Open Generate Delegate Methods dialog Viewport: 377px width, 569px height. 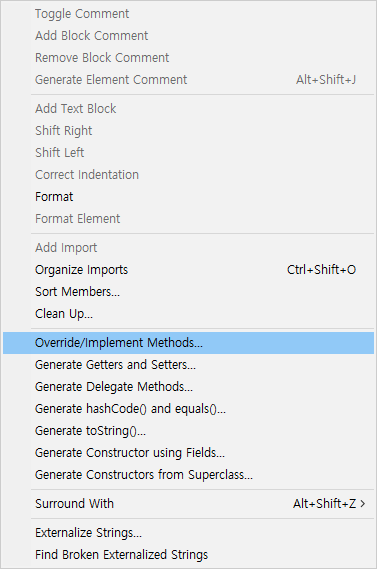[188, 387]
